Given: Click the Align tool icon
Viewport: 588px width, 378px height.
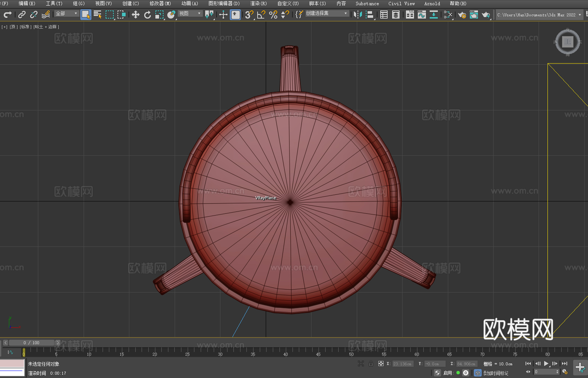Looking at the screenshot, I should tap(370, 14).
